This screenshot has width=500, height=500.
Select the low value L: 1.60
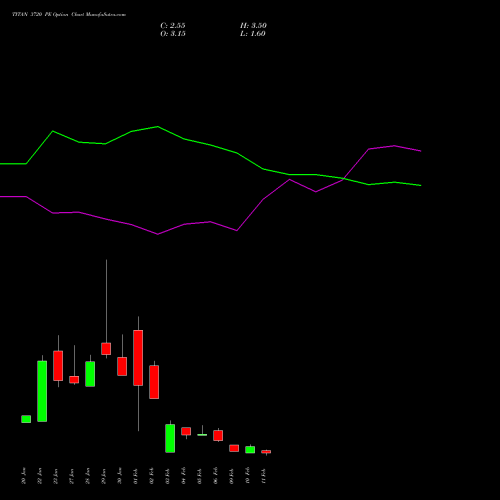[x=253, y=34]
